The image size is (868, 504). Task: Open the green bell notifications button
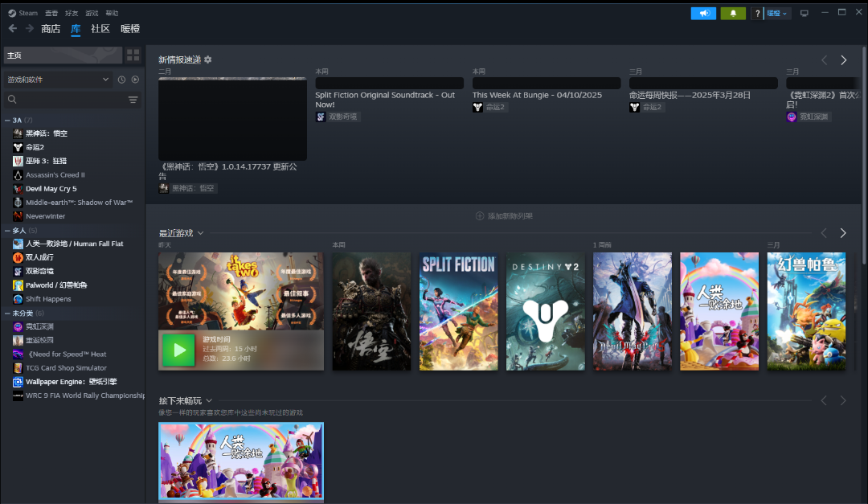pos(733,14)
